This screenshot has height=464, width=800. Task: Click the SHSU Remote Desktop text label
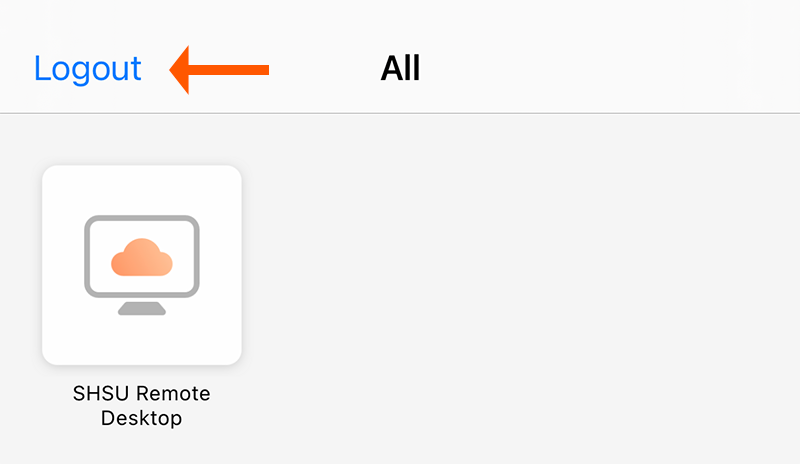[141, 406]
